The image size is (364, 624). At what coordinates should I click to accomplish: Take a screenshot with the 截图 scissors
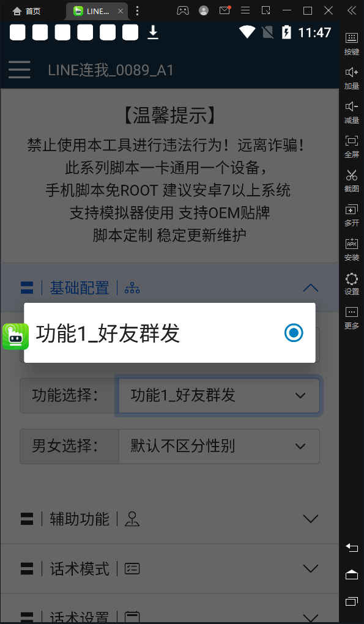[351, 180]
